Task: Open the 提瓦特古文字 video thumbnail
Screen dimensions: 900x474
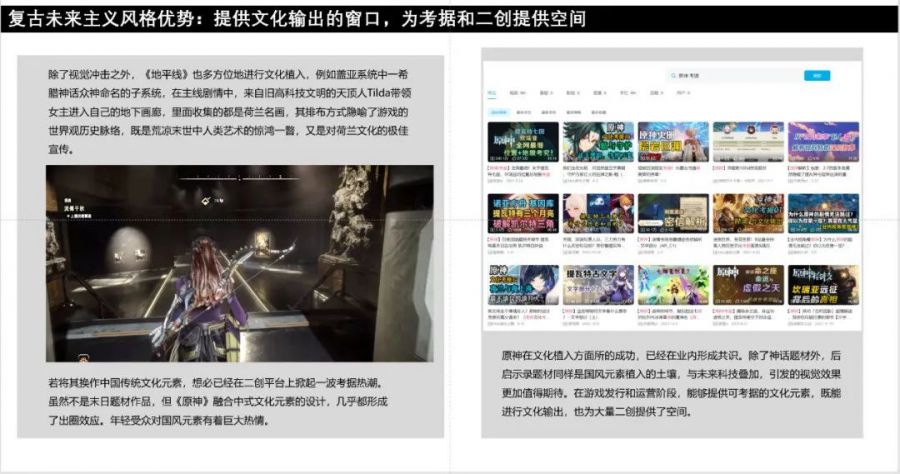Action: click(x=598, y=285)
